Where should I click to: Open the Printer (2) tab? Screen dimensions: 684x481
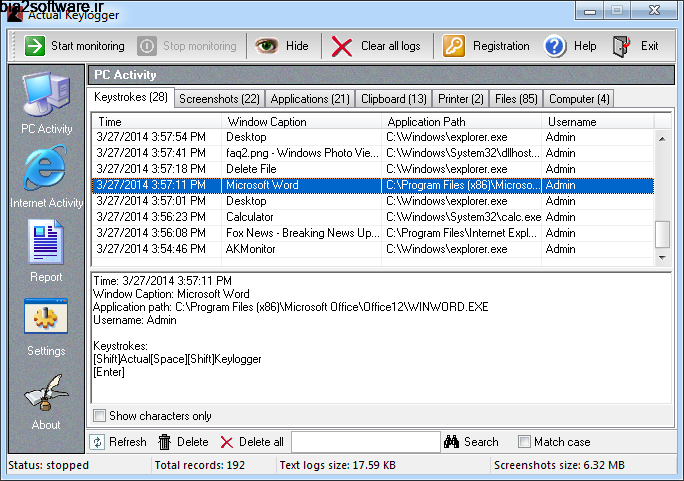click(x=461, y=99)
